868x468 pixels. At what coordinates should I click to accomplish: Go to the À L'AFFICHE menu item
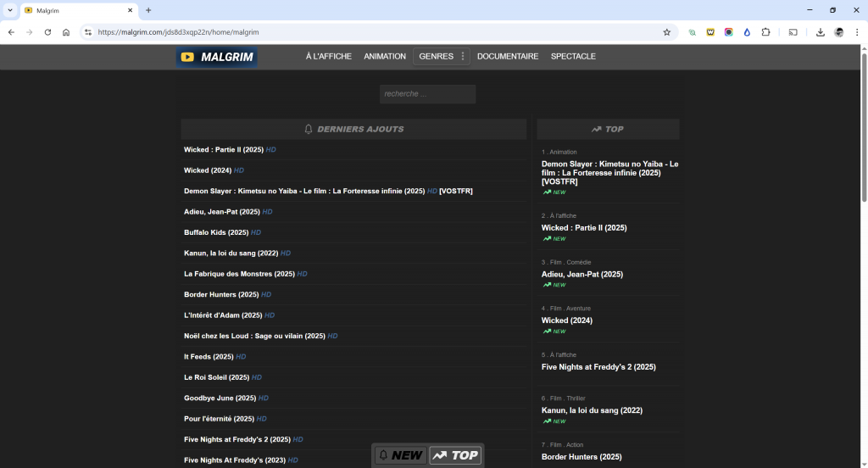click(328, 57)
